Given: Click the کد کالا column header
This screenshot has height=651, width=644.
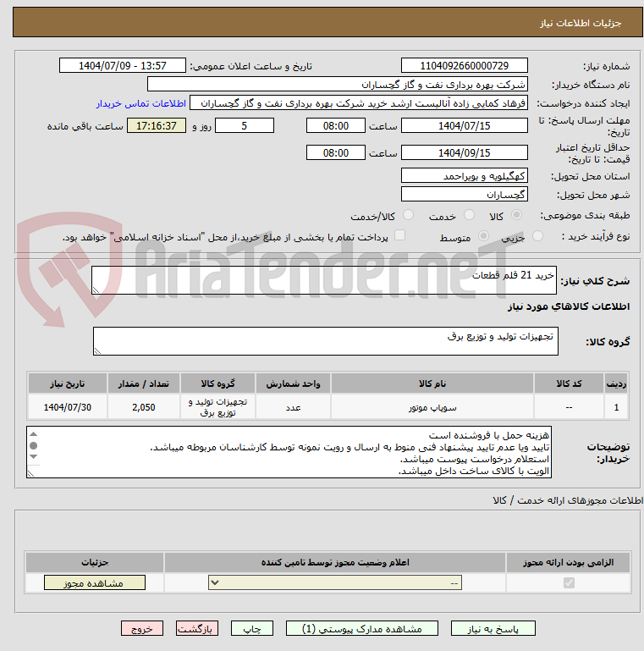Looking at the screenshot, I should click(569, 383).
